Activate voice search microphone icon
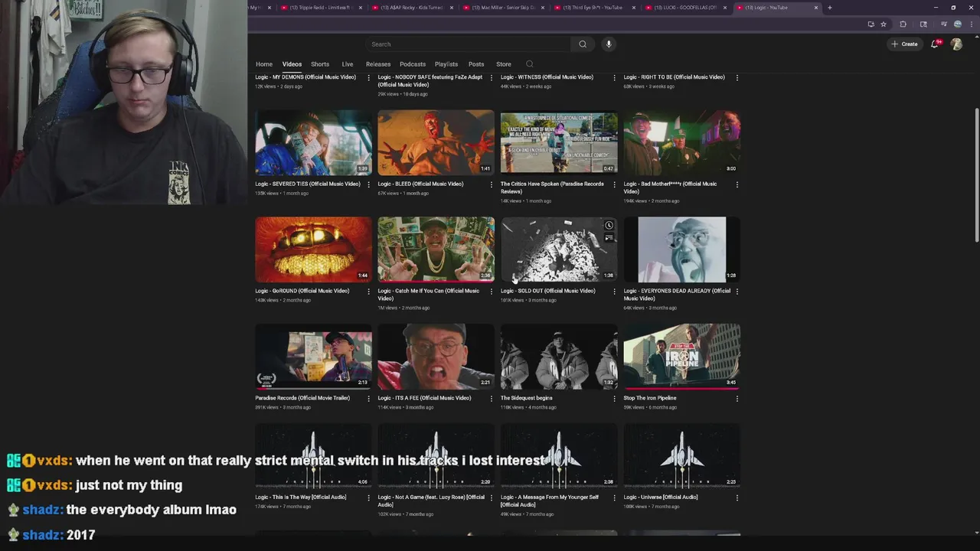 (x=609, y=44)
